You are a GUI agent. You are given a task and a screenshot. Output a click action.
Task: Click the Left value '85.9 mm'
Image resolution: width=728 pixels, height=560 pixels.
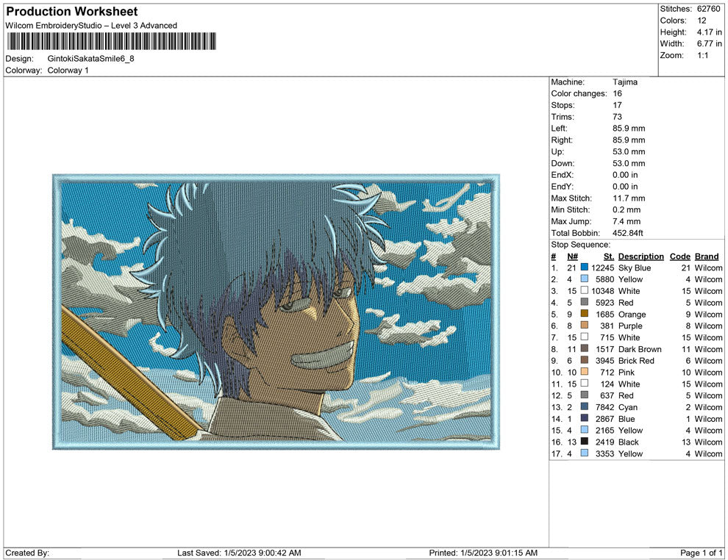(629, 129)
